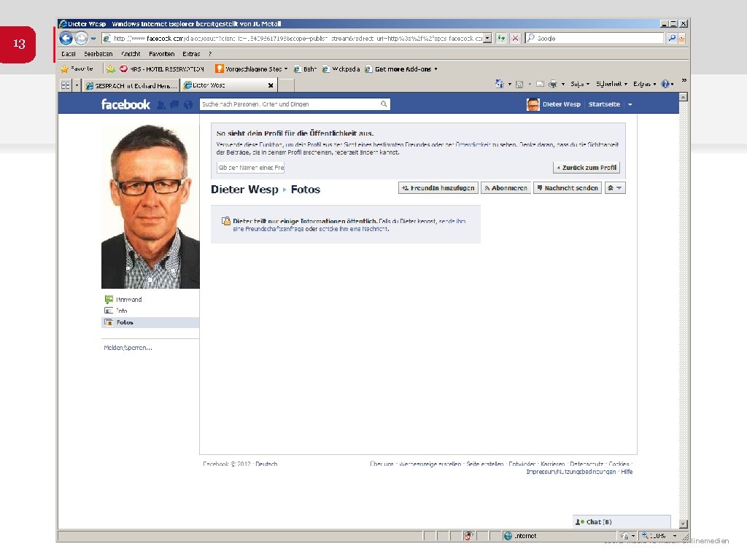Open the Quick Tabs grid icon

65,85
